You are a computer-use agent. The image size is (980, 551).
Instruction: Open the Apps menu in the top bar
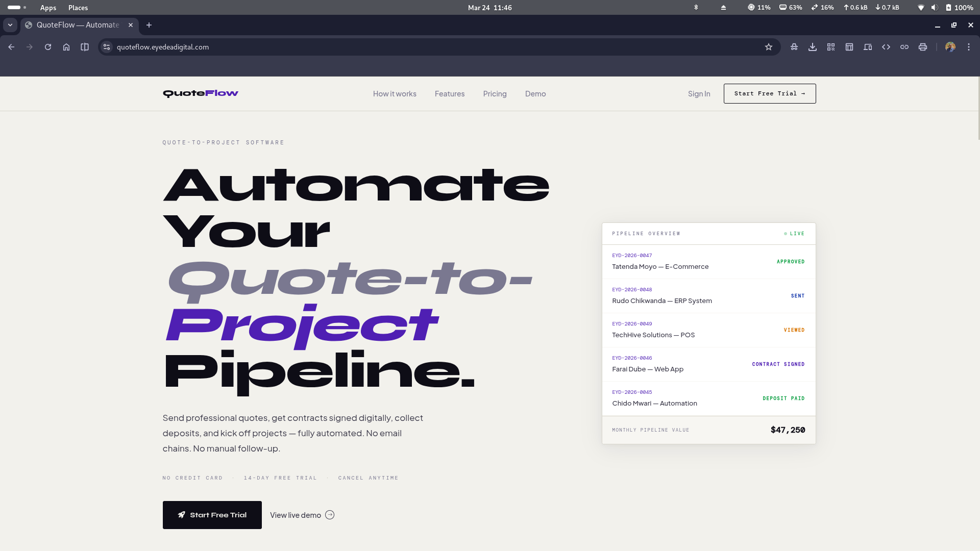(x=48, y=8)
